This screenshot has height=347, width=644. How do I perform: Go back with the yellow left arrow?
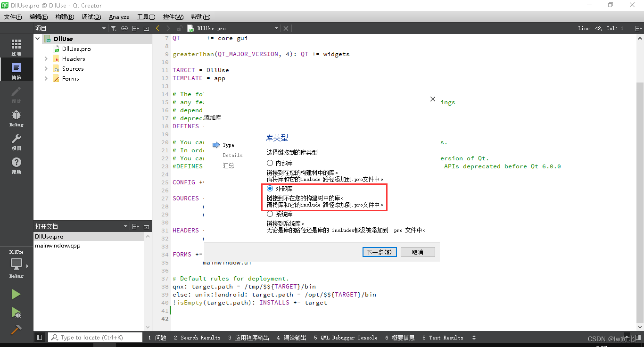coord(158,28)
